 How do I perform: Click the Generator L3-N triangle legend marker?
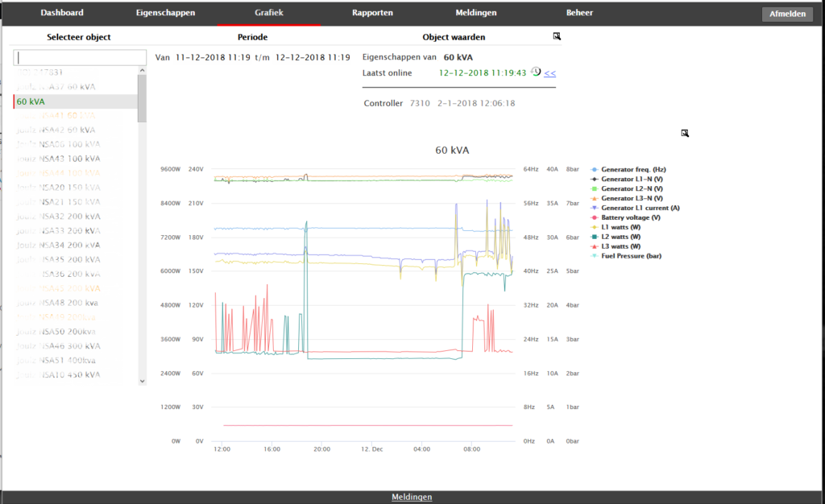pos(595,198)
